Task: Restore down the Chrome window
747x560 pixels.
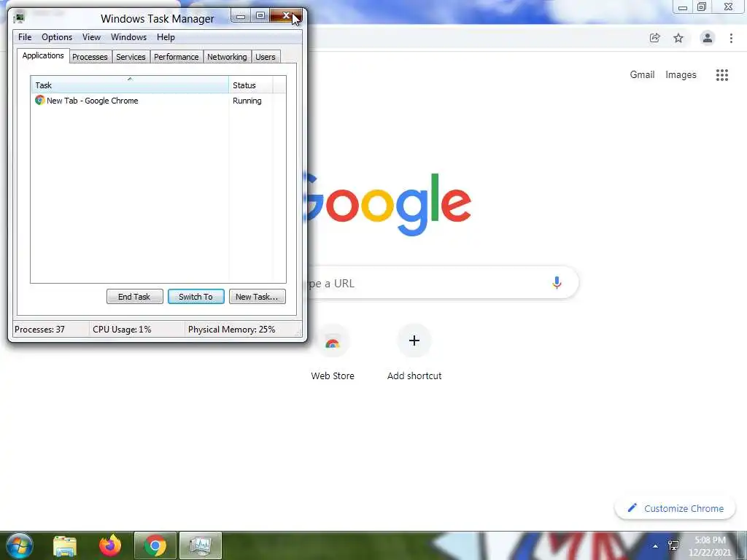Action: tap(702, 7)
